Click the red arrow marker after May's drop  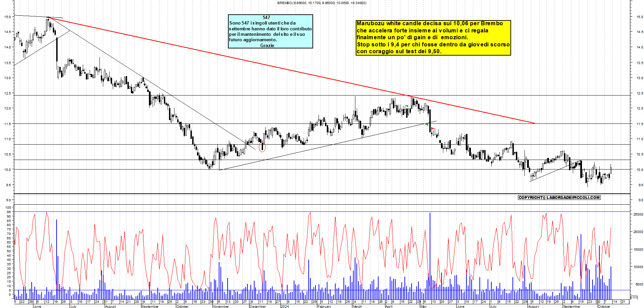click(x=433, y=129)
